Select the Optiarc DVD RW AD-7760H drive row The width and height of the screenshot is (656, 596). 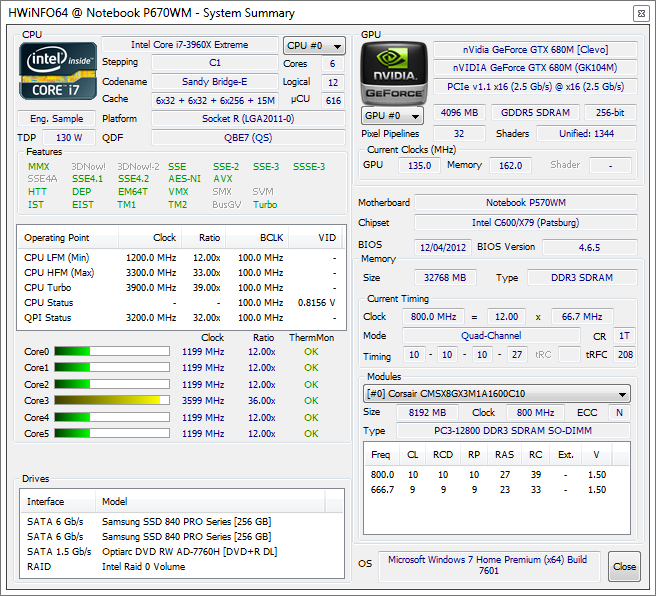[x=182, y=552]
